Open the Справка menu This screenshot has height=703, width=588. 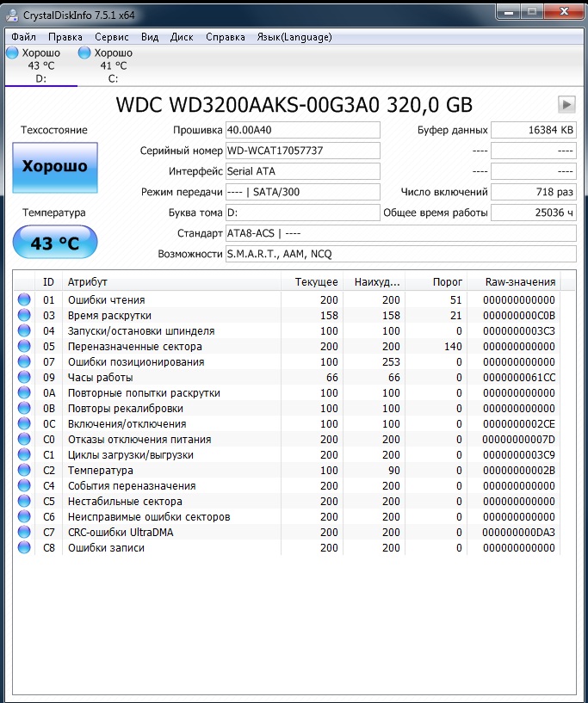click(226, 37)
